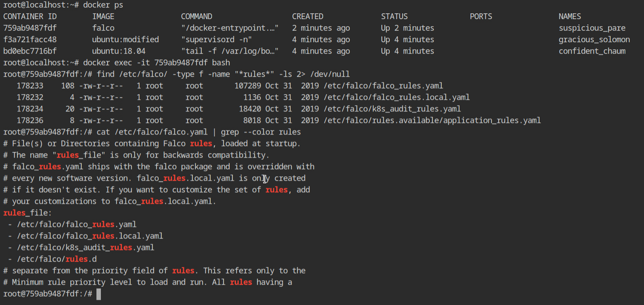Click the confident_chaum container name
The width and height of the screenshot is (644, 305).
click(592, 51)
